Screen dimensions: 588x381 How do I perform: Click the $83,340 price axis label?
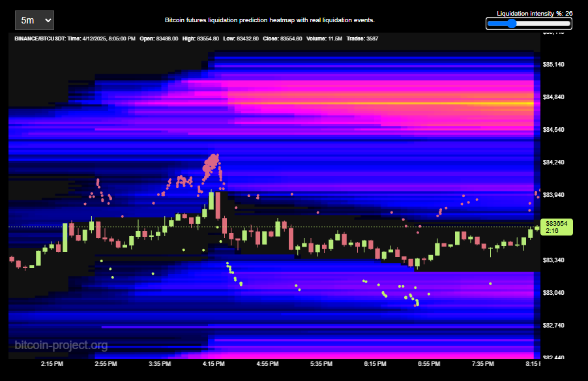553,260
